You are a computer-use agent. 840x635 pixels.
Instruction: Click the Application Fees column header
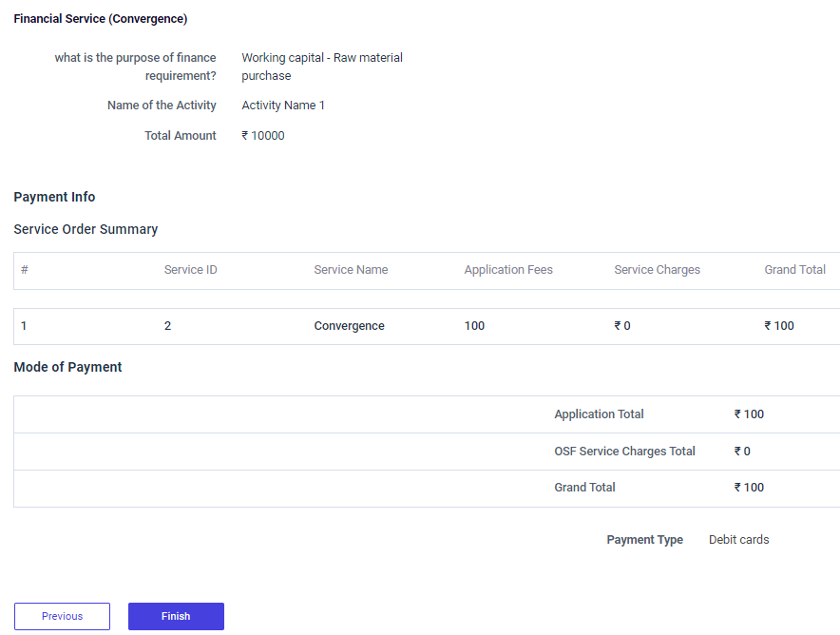pyautogui.click(x=508, y=270)
